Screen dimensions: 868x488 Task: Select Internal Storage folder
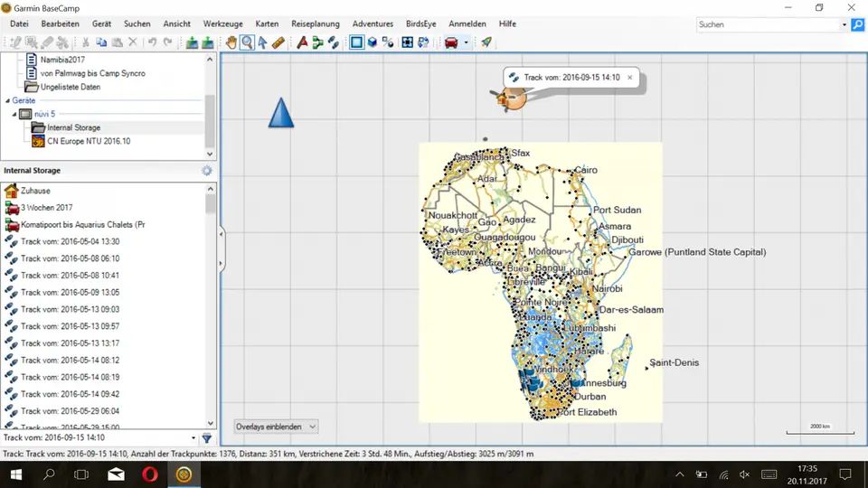pyautogui.click(x=73, y=127)
